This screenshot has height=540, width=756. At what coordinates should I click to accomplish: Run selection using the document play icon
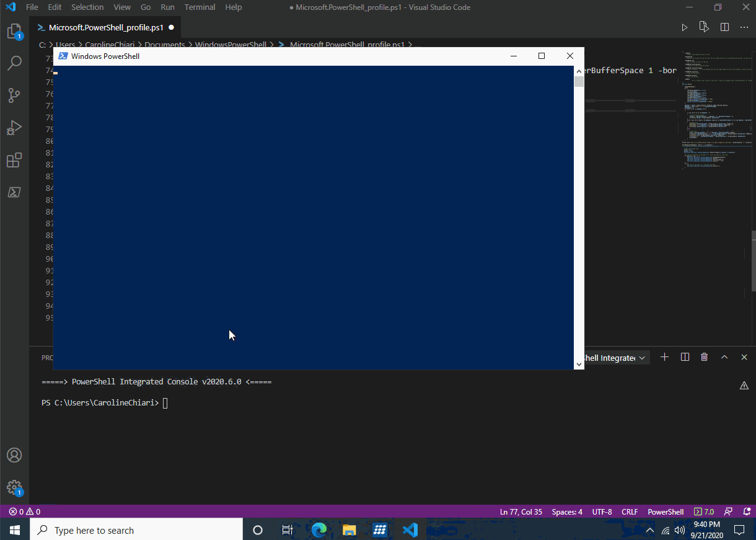click(x=704, y=27)
